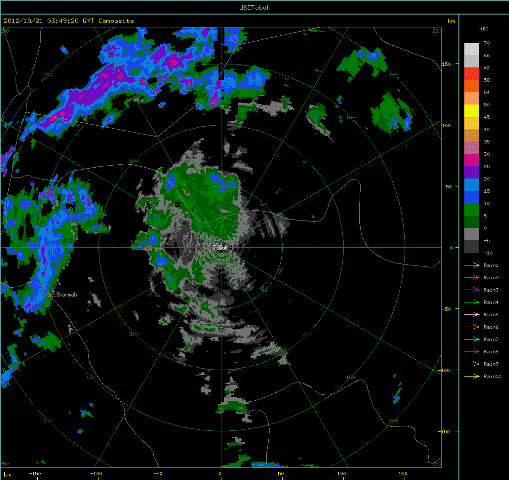
Task: Click the yellow arrow first legend entry
Action: click(481, 265)
